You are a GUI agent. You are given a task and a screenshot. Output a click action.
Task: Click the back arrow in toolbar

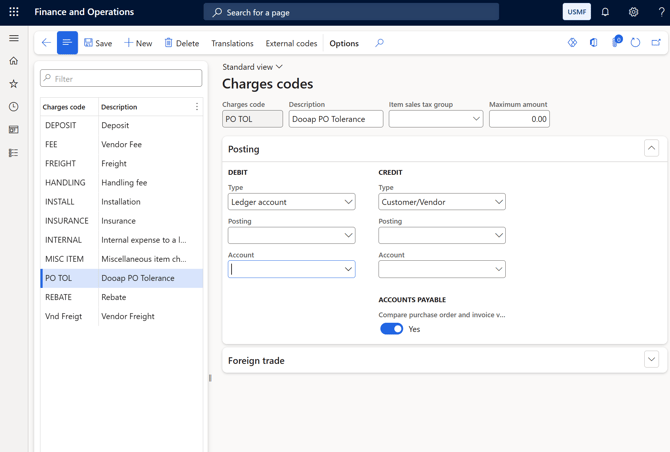click(x=46, y=43)
